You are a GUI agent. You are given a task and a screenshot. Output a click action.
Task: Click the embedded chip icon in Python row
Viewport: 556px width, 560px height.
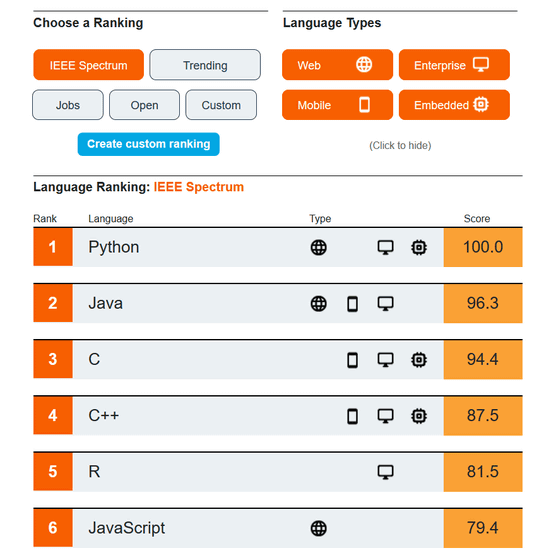click(419, 247)
